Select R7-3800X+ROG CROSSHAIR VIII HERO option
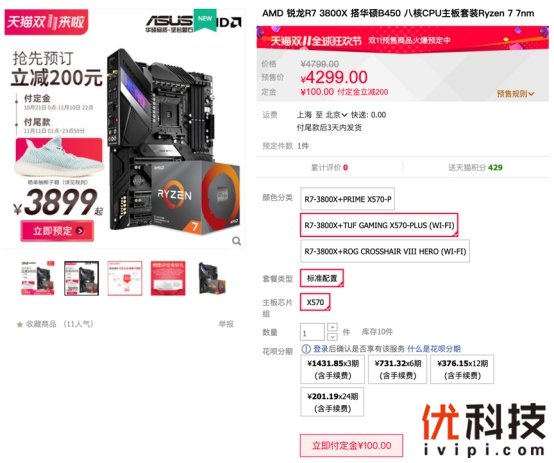Viewport: 554px width, 463px height. click(385, 251)
